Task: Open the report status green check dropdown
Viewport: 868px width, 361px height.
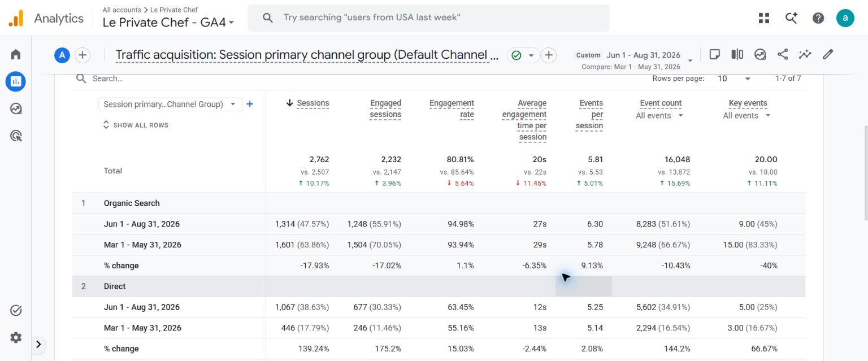Action: (x=523, y=55)
